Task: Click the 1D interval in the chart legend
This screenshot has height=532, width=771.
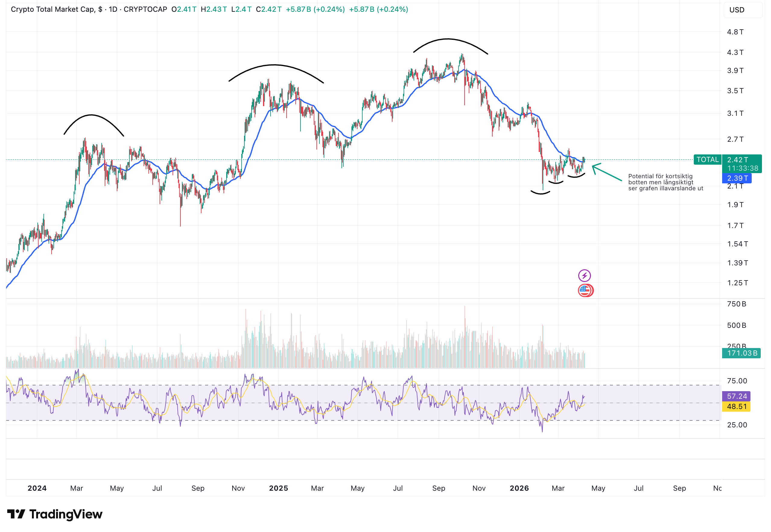Action: click(113, 9)
